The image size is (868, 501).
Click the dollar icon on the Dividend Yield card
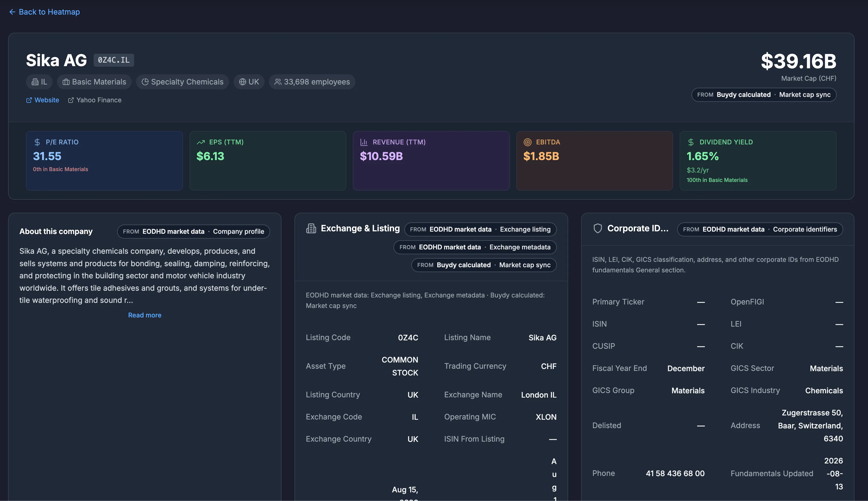click(x=690, y=142)
